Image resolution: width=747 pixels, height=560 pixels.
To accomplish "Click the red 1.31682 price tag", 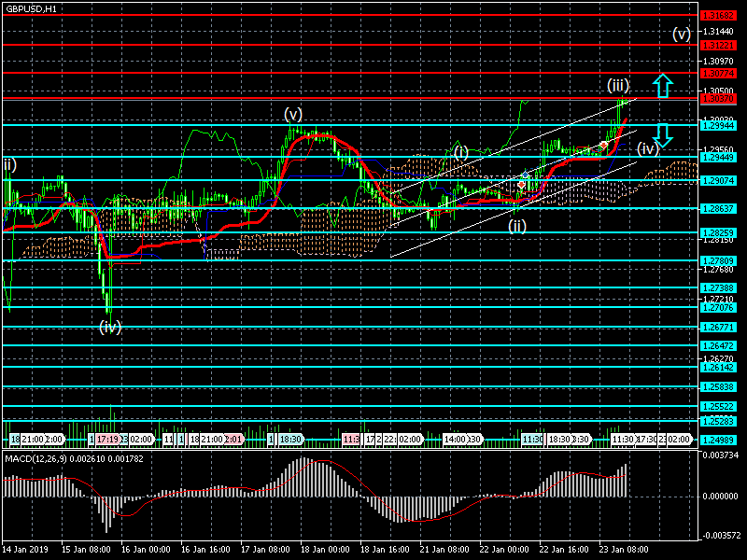I will coord(718,15).
